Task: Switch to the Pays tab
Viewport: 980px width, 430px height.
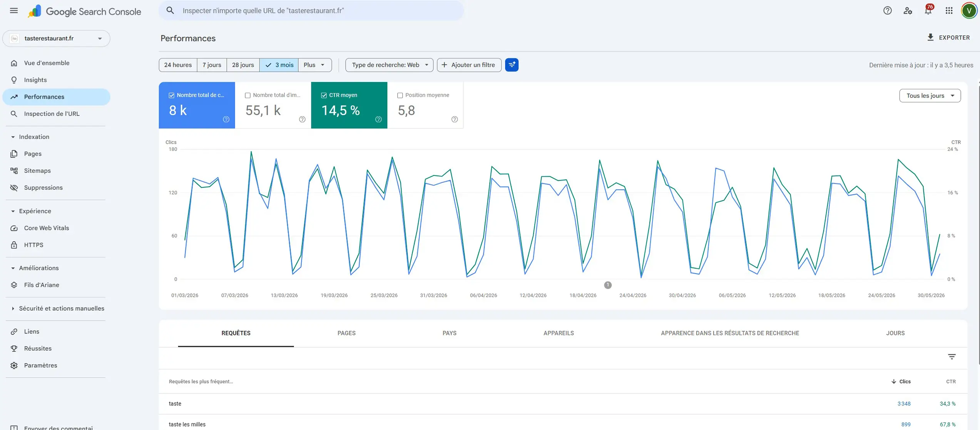Action: (x=449, y=333)
